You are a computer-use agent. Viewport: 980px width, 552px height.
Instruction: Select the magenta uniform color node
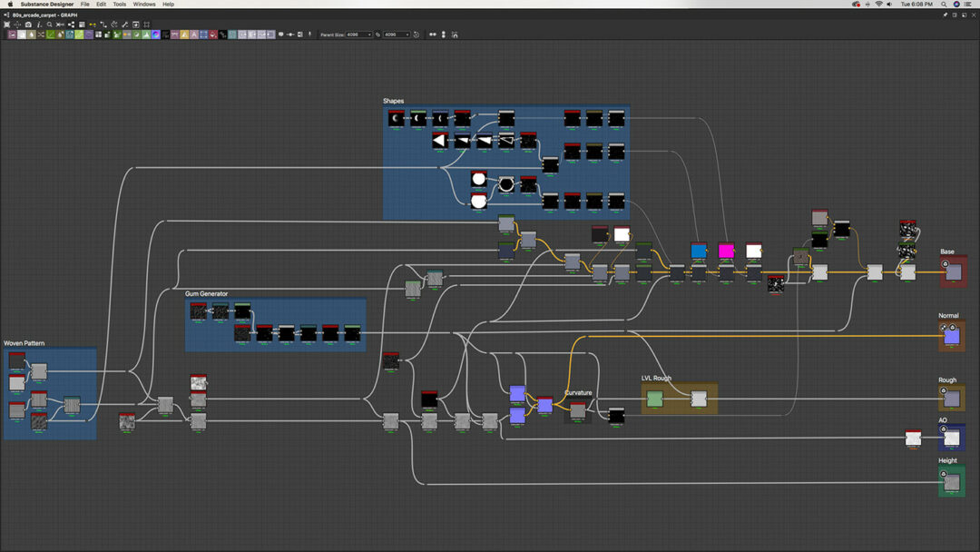coord(726,251)
